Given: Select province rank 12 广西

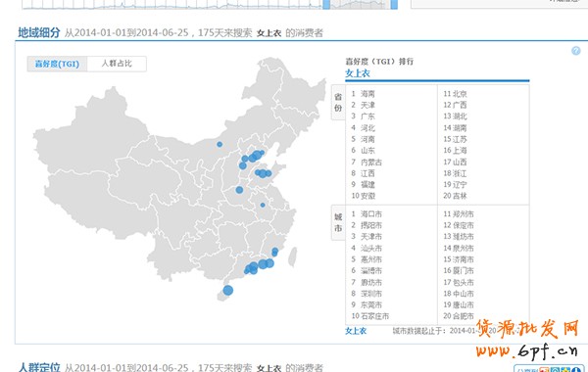Looking at the screenshot, I should (455, 105).
